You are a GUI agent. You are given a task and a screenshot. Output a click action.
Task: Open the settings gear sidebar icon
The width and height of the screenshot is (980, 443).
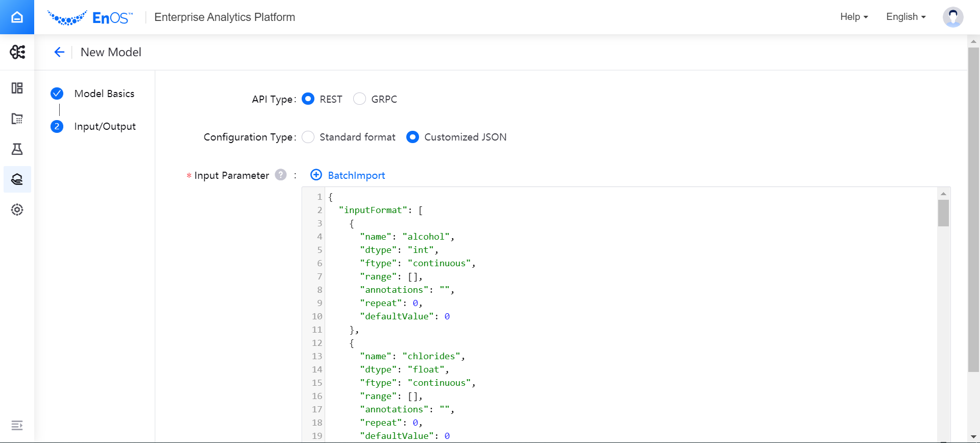[x=17, y=209]
